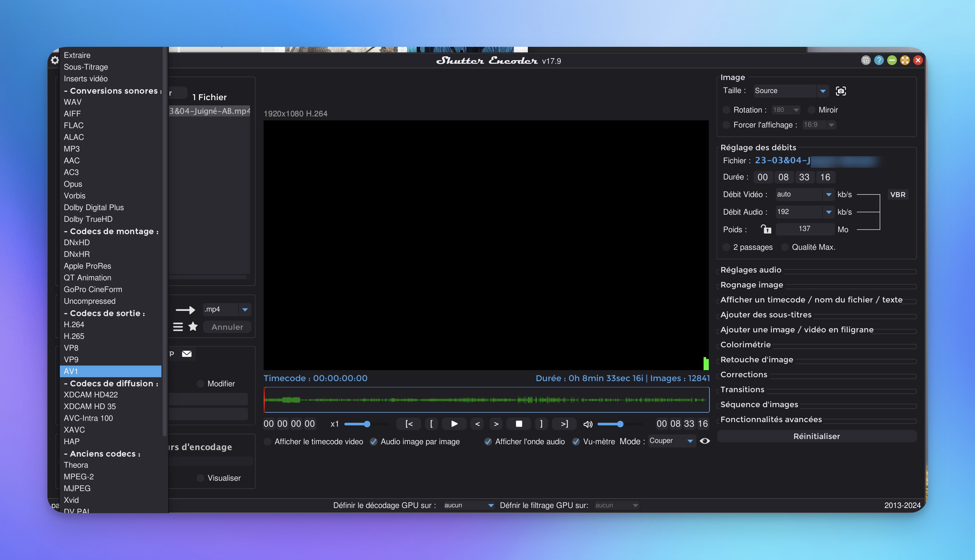Choose Apple ProRes in the function list
This screenshot has width=975, height=560.
click(87, 266)
